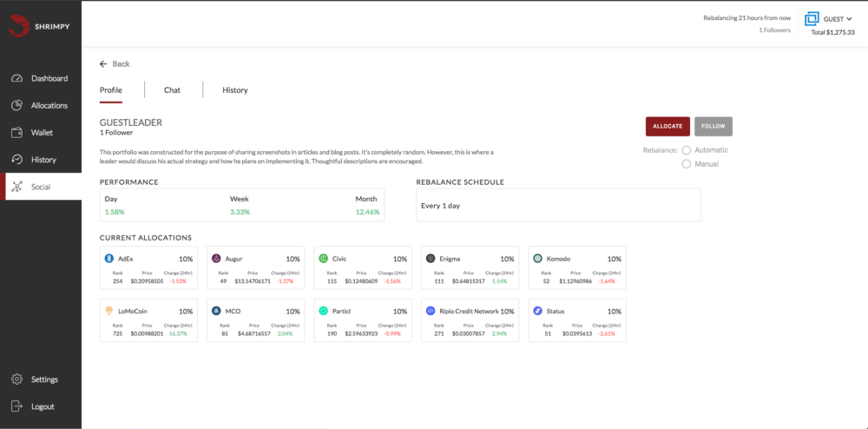868x429 pixels.
Task: Click the Week performance value 3.33%
Action: 240,212
